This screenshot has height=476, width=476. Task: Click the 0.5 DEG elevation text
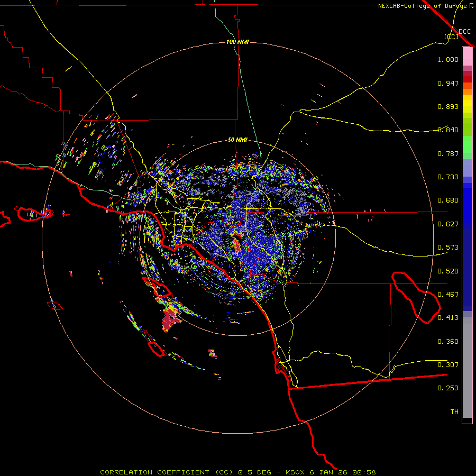254,472
